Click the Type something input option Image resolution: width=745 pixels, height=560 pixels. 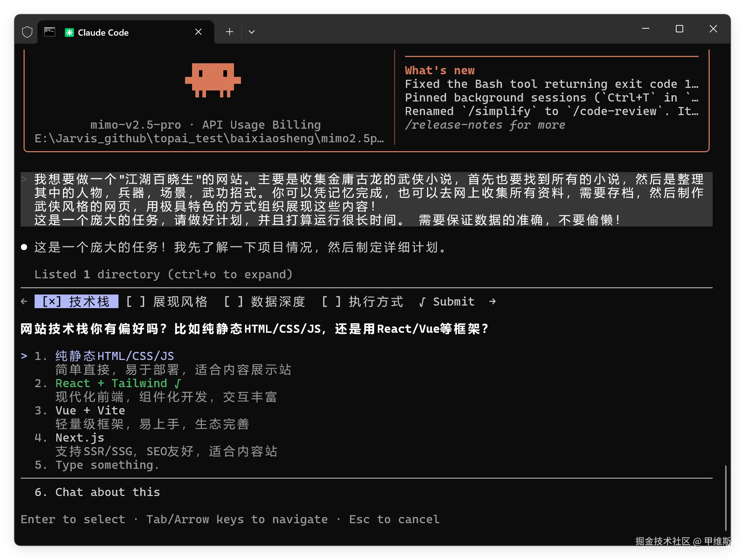click(x=107, y=465)
